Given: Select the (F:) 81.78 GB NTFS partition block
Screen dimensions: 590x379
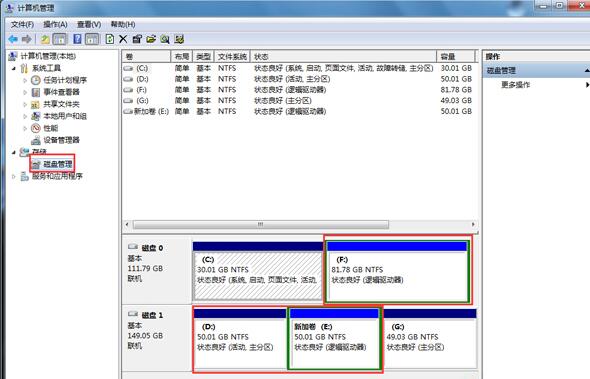Looking at the screenshot, I should click(x=397, y=271).
